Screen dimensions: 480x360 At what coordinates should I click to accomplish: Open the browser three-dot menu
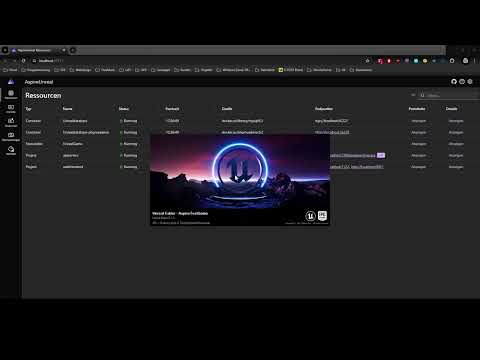[475, 61]
